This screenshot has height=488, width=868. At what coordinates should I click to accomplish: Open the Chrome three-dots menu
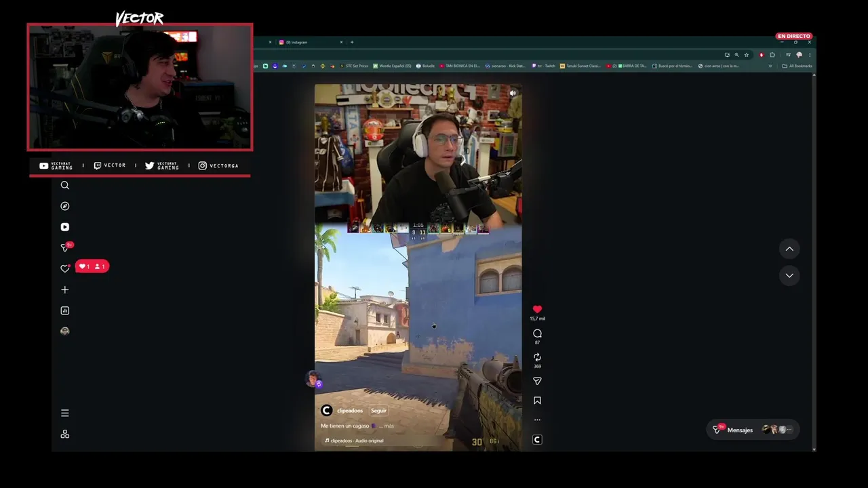809,55
